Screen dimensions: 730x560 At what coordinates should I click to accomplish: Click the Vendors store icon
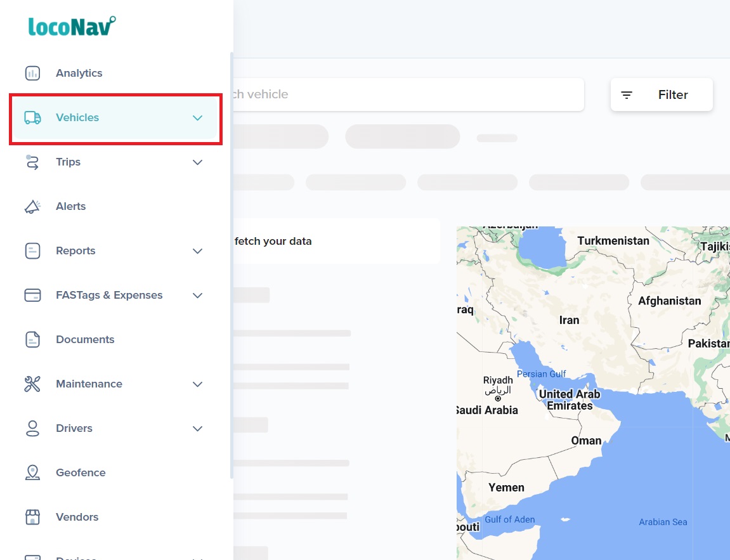click(x=32, y=517)
